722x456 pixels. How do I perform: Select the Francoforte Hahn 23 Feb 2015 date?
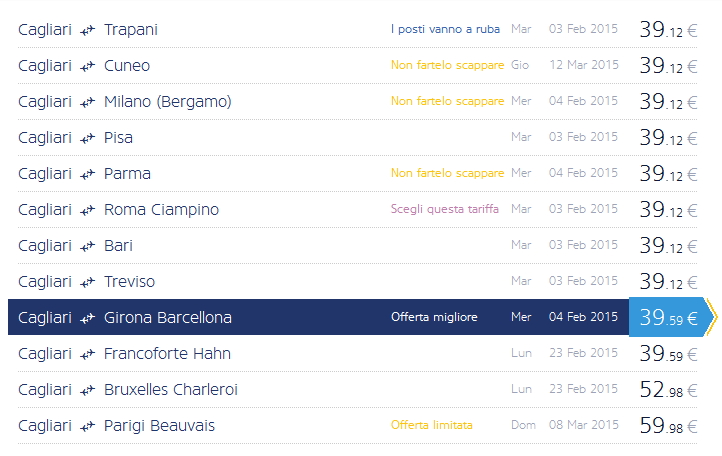583,354
